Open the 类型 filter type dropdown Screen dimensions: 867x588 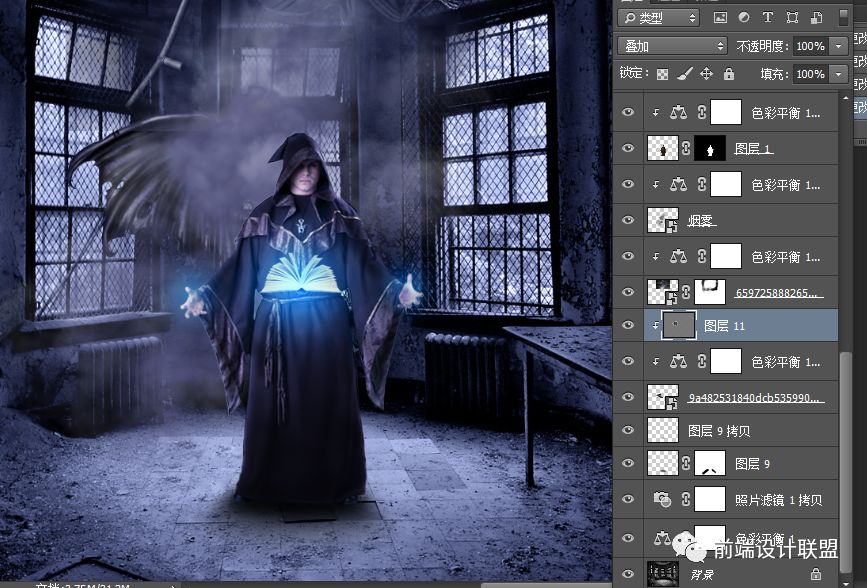coord(658,18)
